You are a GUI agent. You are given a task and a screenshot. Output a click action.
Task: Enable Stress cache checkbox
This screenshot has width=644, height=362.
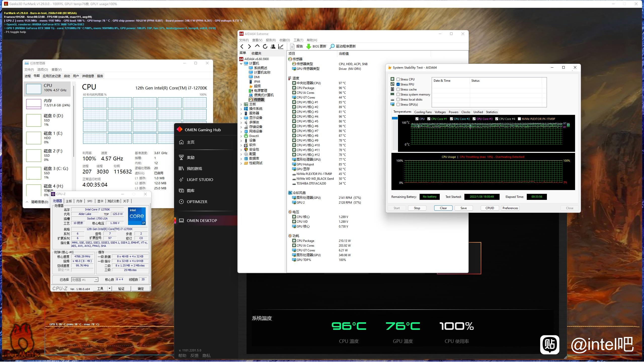tap(398, 89)
